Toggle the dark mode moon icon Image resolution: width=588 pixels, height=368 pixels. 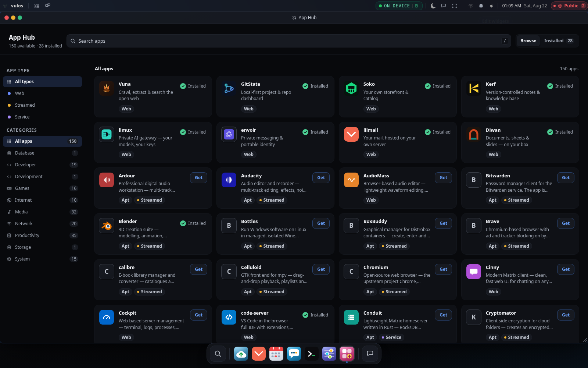click(x=433, y=6)
